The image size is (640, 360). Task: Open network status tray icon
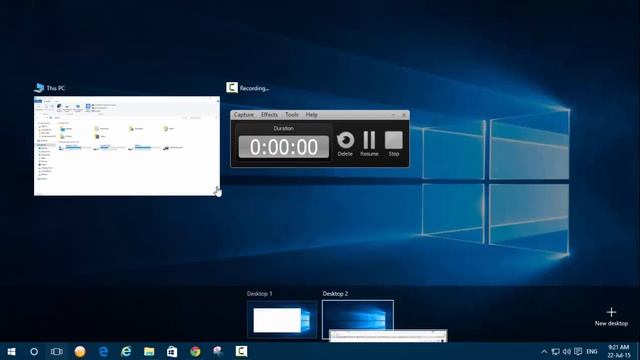556,351
